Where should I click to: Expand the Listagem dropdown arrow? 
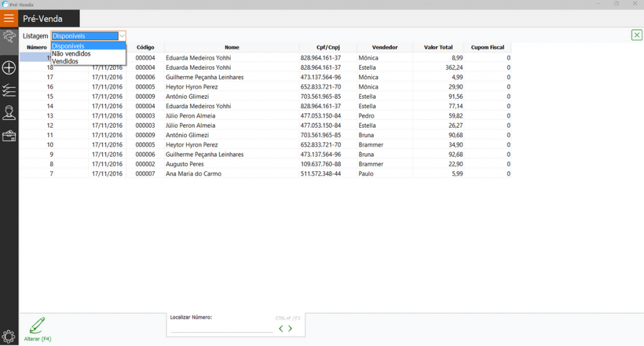click(122, 36)
